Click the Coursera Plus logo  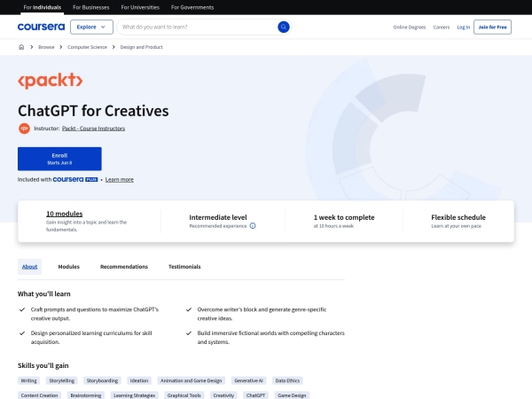pyautogui.click(x=74, y=179)
